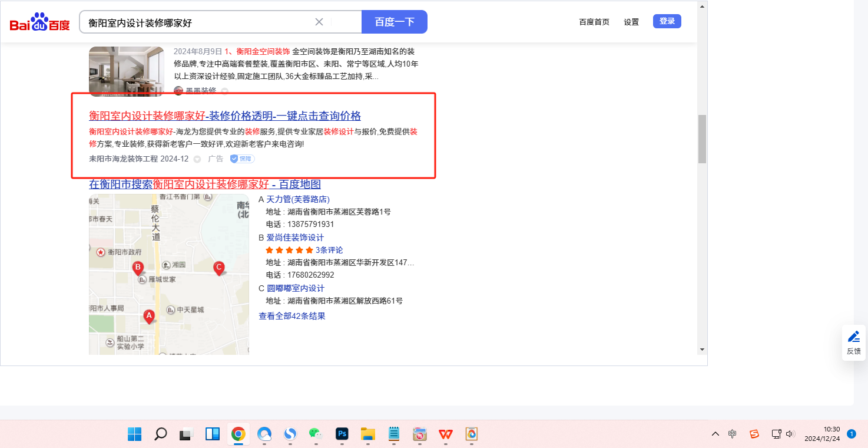The image size is (868, 448).
Task: Click map marker B on the map
Action: pos(138,268)
